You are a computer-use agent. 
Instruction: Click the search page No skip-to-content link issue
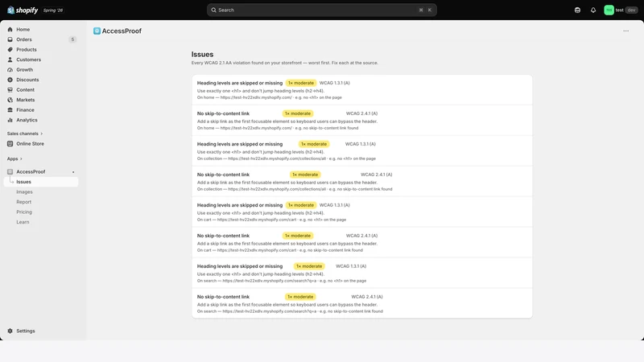(223, 297)
